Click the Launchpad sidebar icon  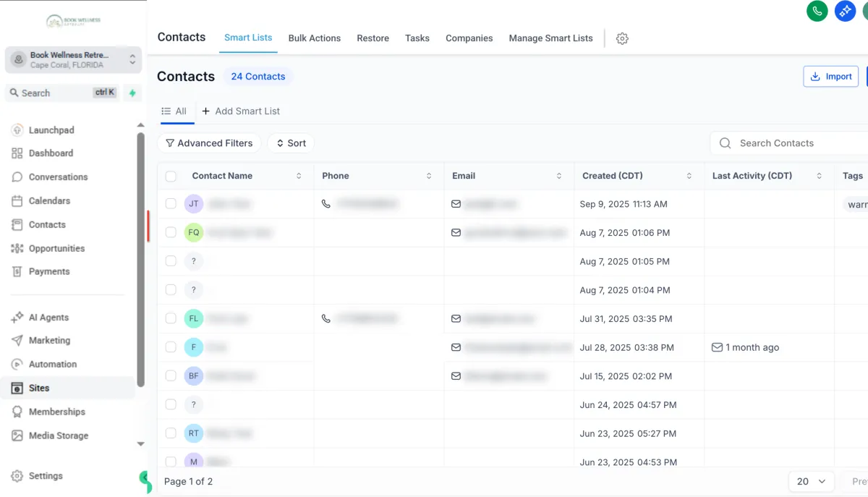click(x=17, y=130)
